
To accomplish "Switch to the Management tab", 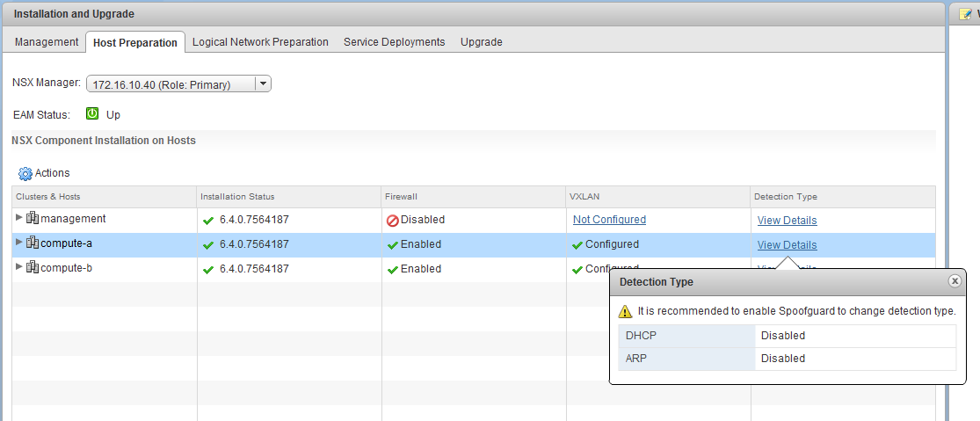I will click(47, 42).
